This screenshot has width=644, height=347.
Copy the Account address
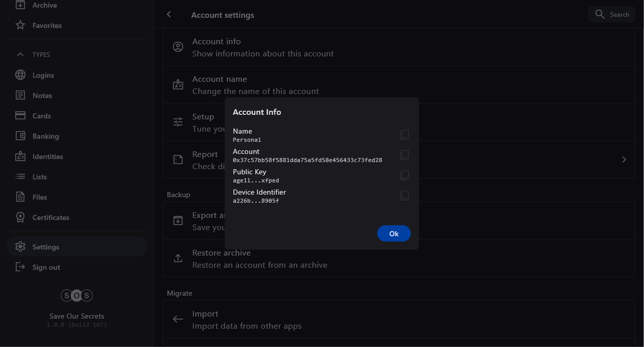tap(404, 155)
